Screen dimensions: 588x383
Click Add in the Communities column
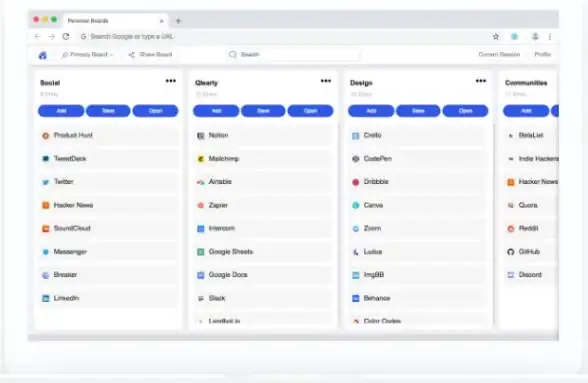click(526, 111)
